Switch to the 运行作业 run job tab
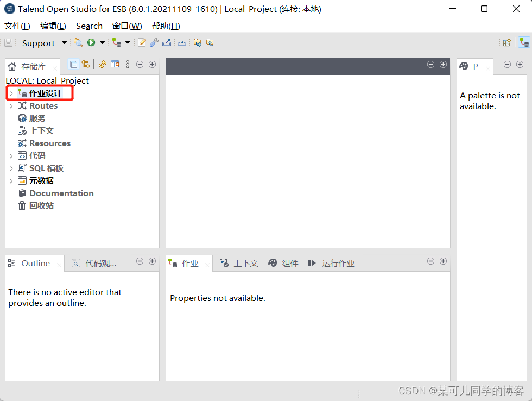Image resolution: width=532 pixels, height=401 pixels. point(332,264)
